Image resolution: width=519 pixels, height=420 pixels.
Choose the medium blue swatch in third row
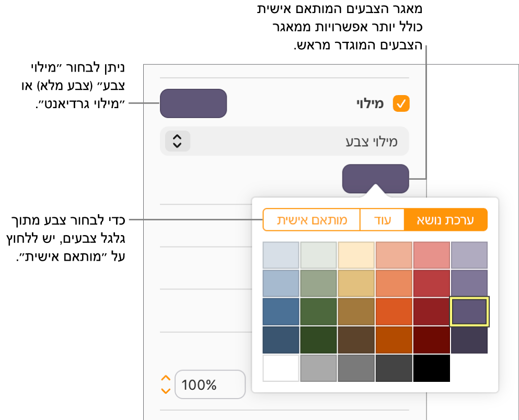[x=281, y=312]
